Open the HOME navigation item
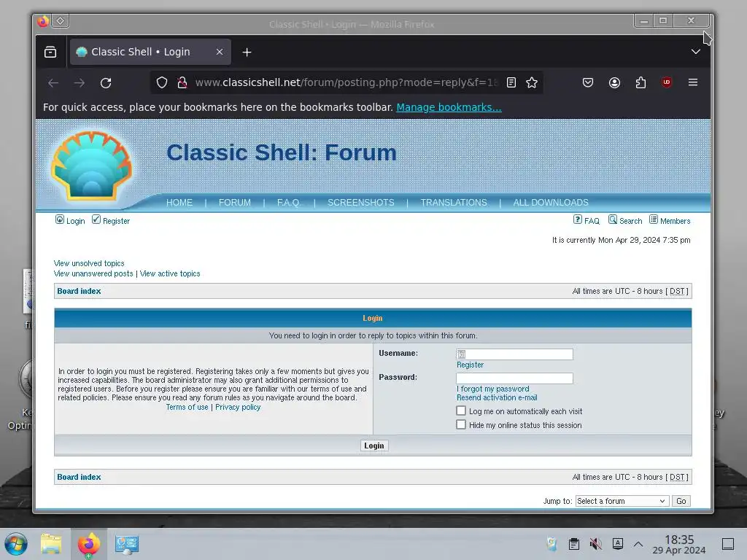The width and height of the screenshot is (747, 560). pos(179,203)
